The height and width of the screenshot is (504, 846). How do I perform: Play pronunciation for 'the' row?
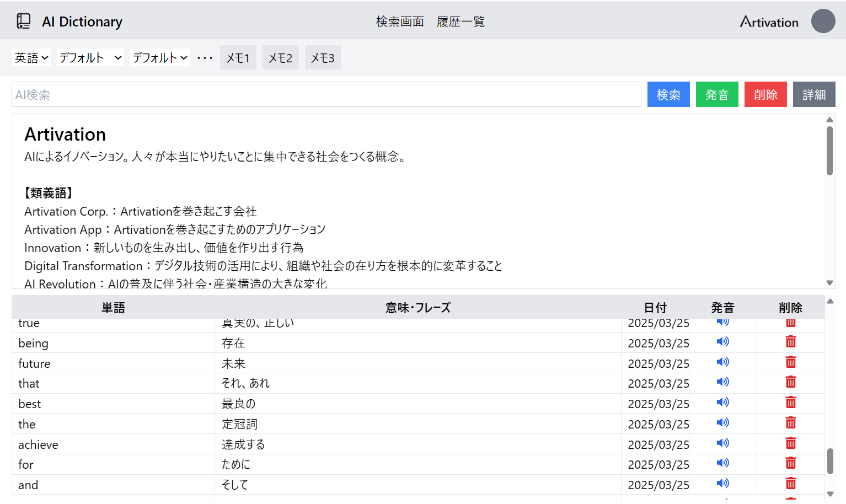click(723, 423)
